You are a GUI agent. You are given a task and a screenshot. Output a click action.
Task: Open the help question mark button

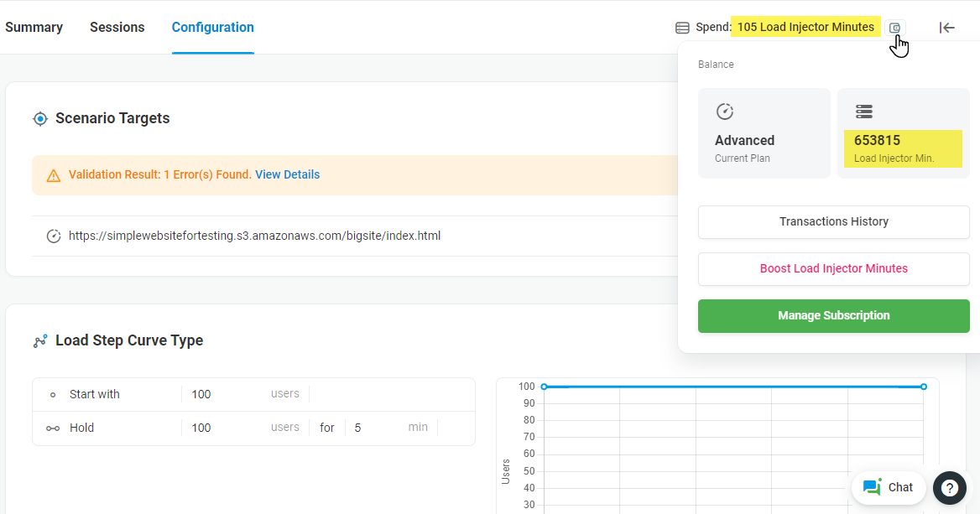coord(950,488)
